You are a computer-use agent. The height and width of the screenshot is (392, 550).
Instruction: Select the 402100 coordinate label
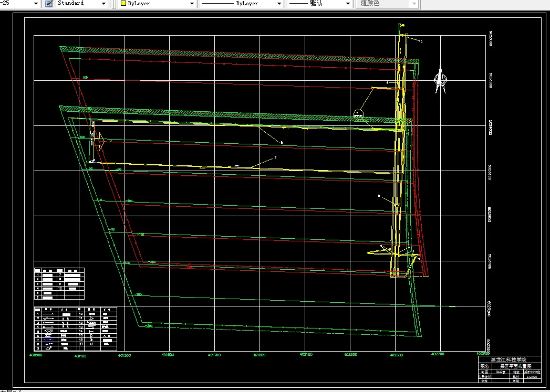coord(305,355)
